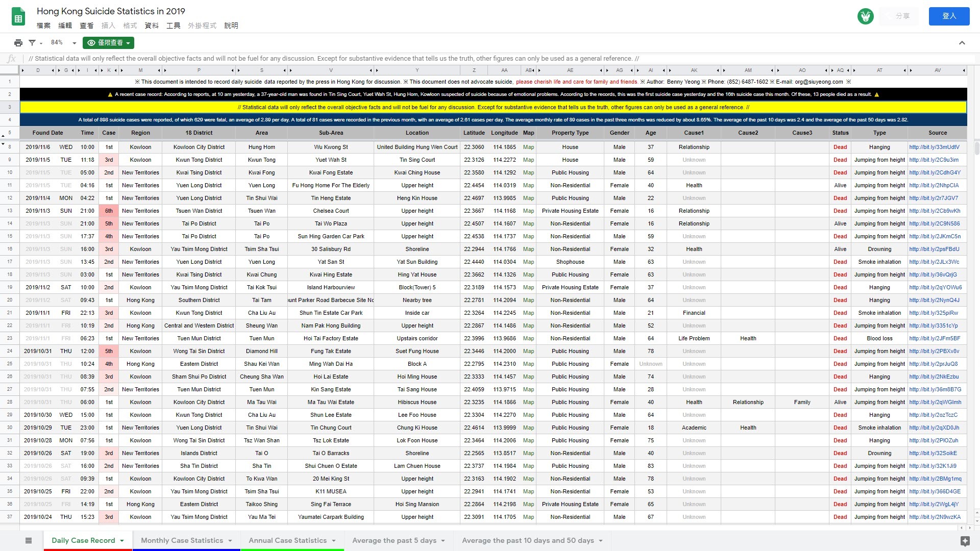Viewport: 980px width, 551px height.
Task: Select the '18 District' header cell
Action: (x=199, y=133)
